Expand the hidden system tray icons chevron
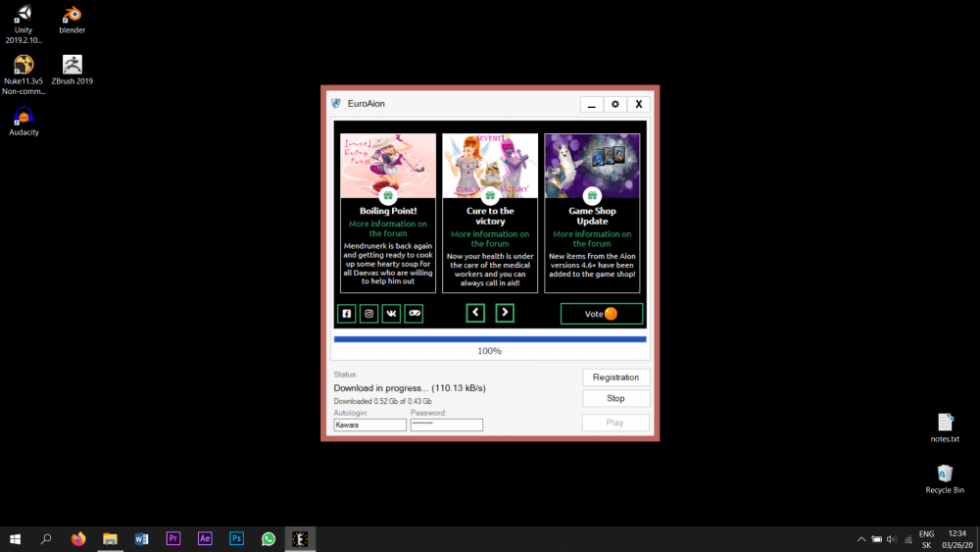The image size is (980, 552). click(861, 539)
